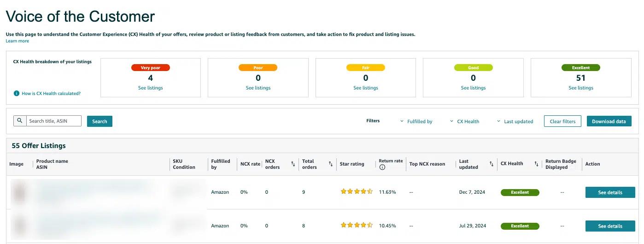This screenshot has width=644, height=244.
Task: Click the SKU Condition column header
Action: (x=184, y=164)
